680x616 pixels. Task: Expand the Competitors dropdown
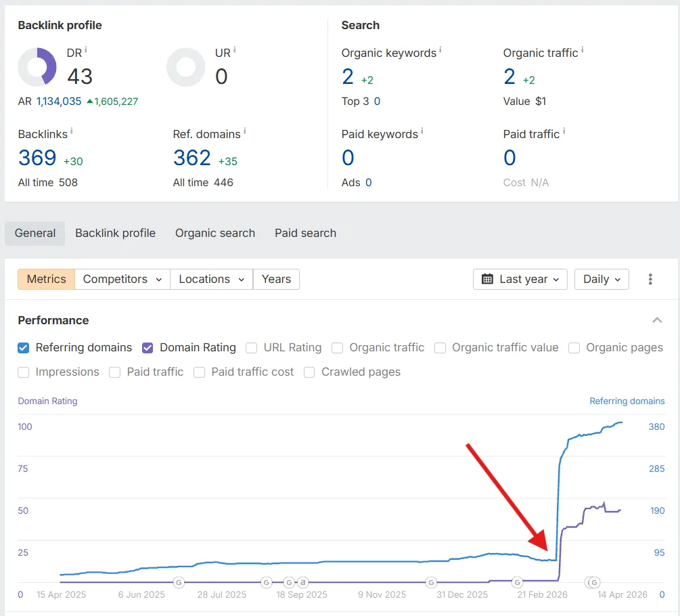coord(122,279)
